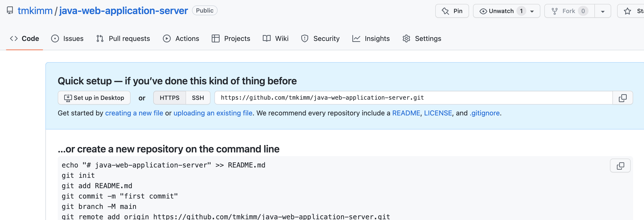This screenshot has width=644, height=220.
Task: Fork the repository with the Fork button
Action: tap(569, 11)
